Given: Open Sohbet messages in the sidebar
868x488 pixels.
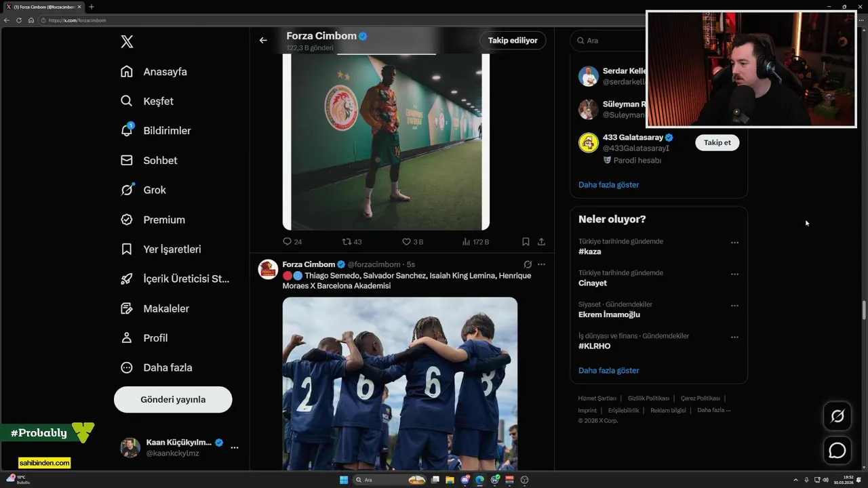Looking at the screenshot, I should (149, 161).
